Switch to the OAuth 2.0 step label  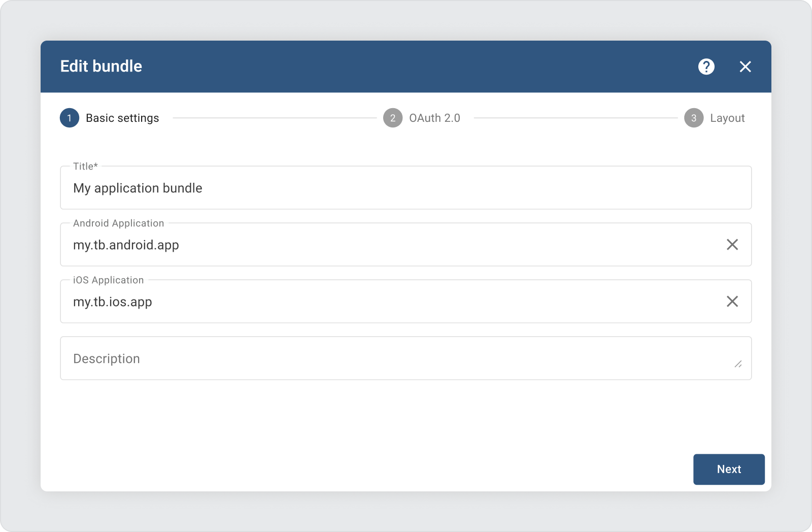tap(434, 118)
